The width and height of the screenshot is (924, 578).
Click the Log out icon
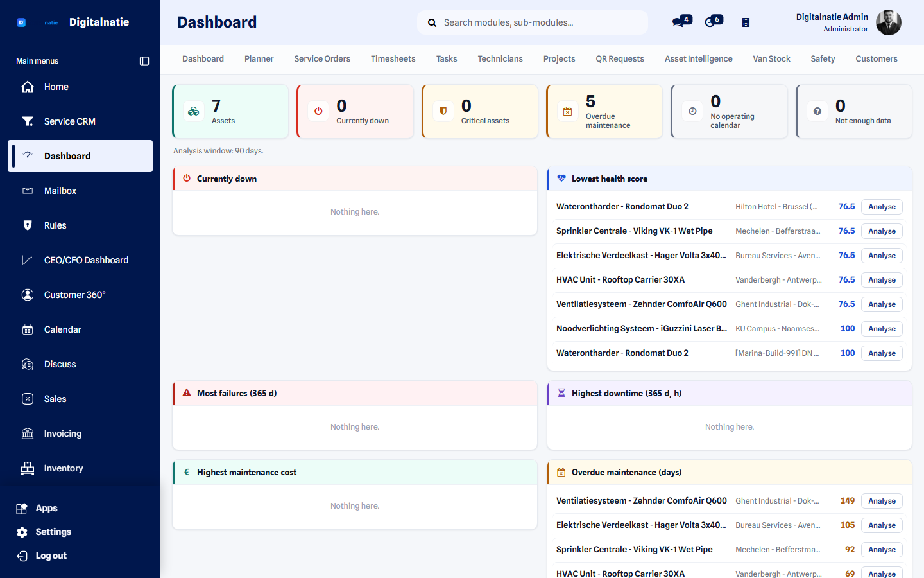(22, 556)
